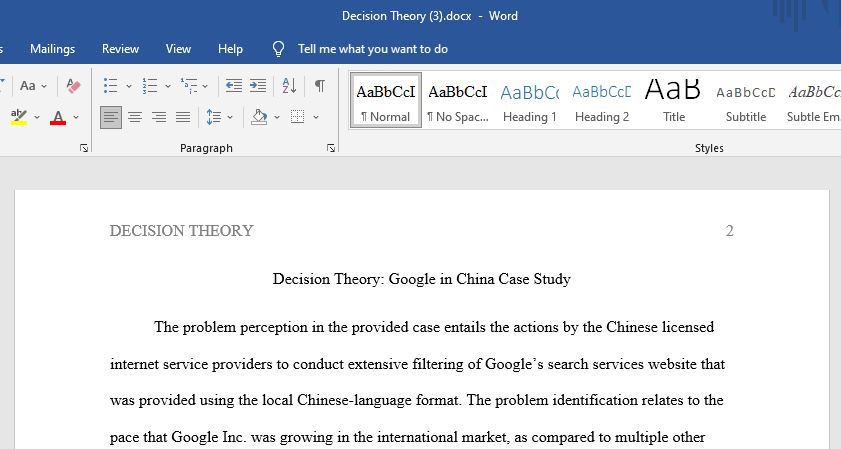Screen dimensions: 841x449
Task: Apply the Normal style
Action: tap(386, 100)
